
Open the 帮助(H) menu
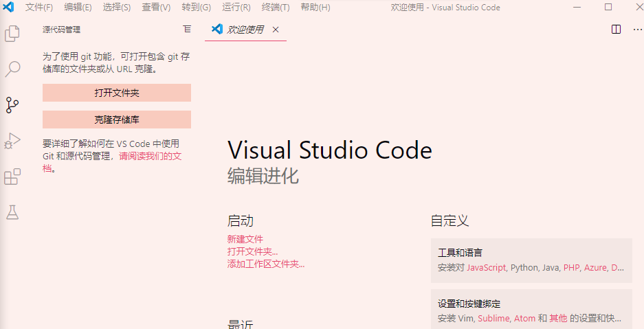[315, 8]
